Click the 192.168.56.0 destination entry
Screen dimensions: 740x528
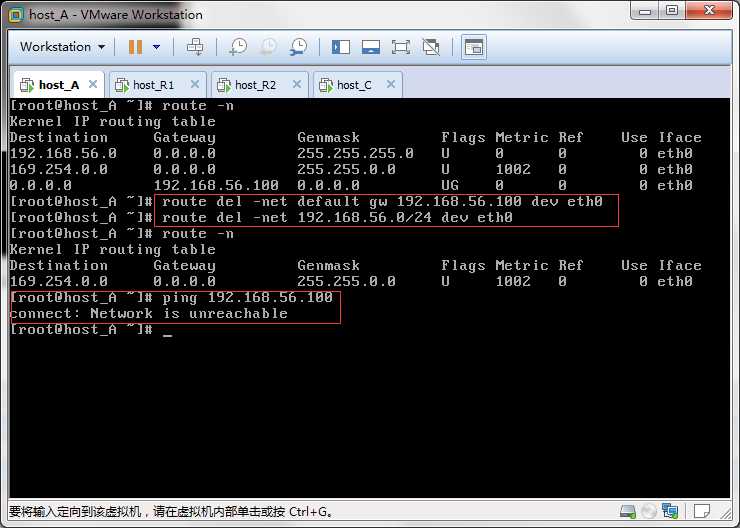(x=63, y=153)
